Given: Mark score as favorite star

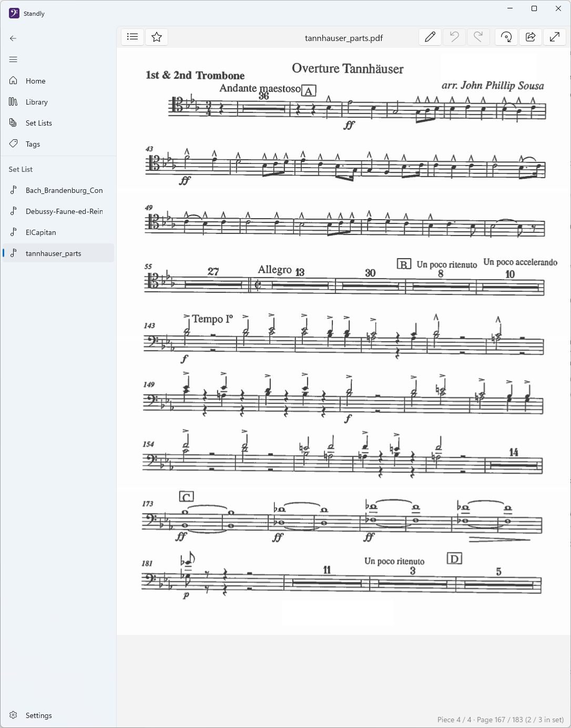Looking at the screenshot, I should pyautogui.click(x=157, y=37).
